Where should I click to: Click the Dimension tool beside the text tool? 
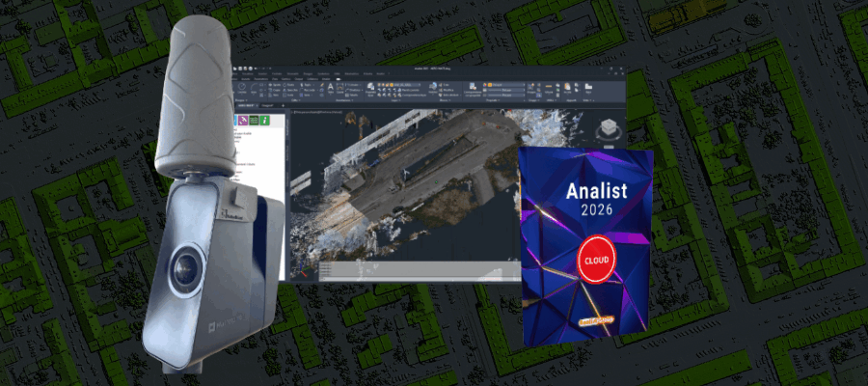pos(340,87)
